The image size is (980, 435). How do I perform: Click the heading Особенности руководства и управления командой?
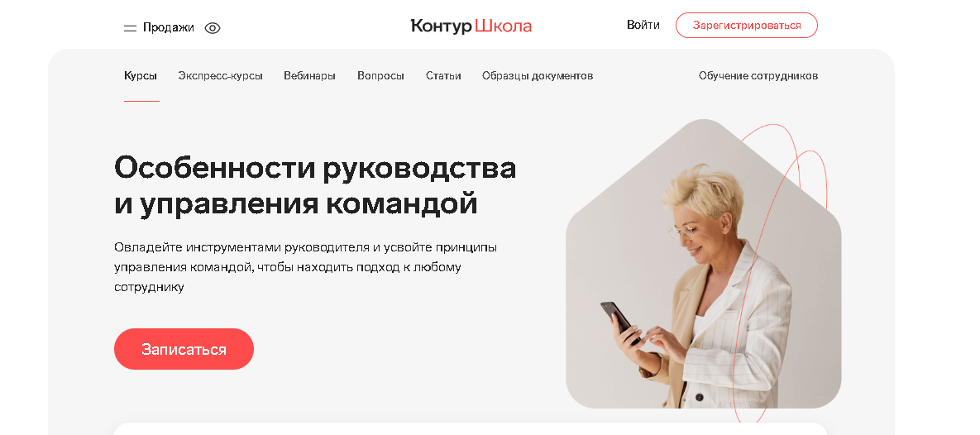pyautogui.click(x=315, y=185)
